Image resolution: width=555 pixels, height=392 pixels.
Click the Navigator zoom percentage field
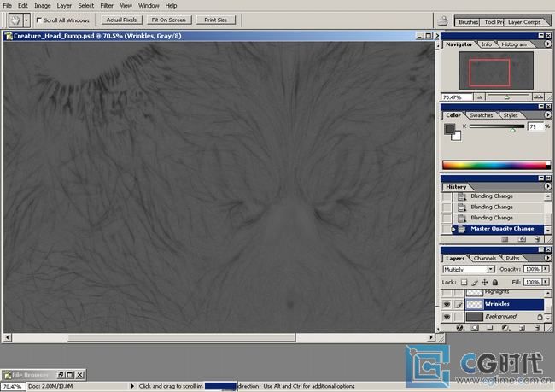(457, 97)
